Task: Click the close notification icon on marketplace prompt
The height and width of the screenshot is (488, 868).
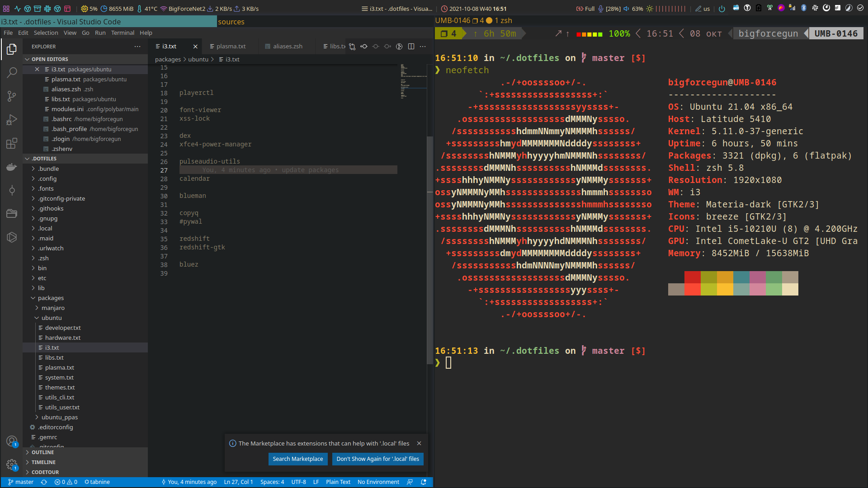Action: 419,443
